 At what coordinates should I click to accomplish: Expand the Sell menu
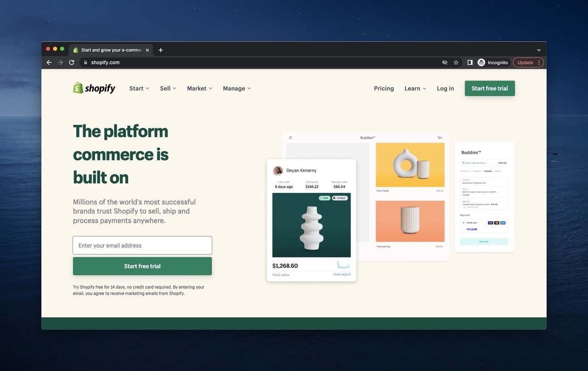168,89
